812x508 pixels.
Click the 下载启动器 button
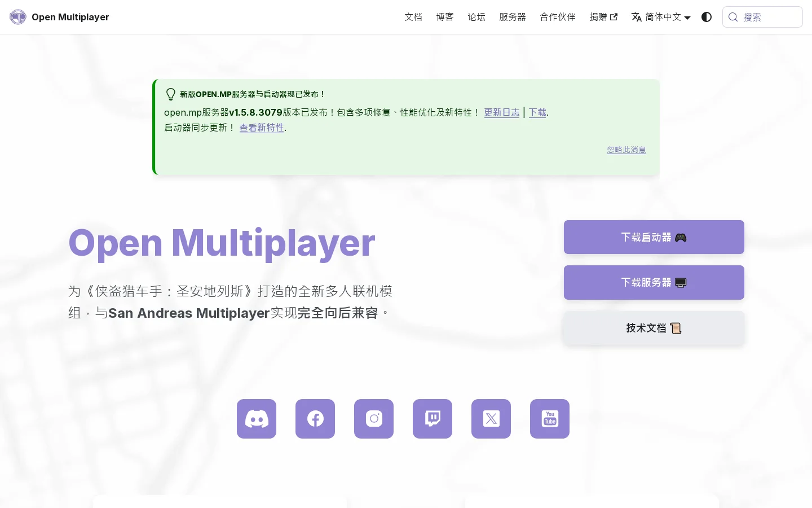coord(654,237)
